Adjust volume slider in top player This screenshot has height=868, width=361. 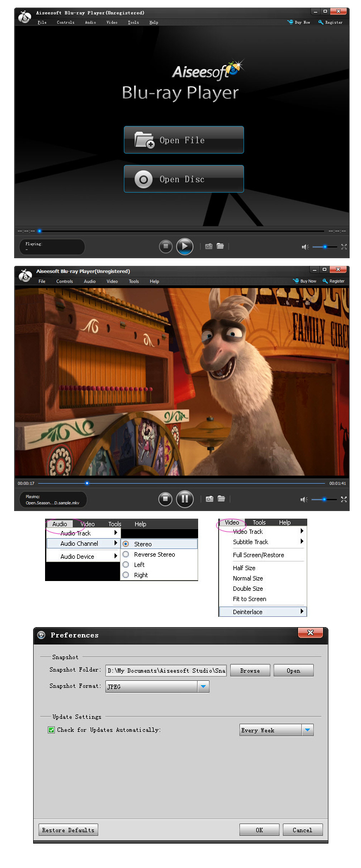pyautogui.click(x=325, y=247)
